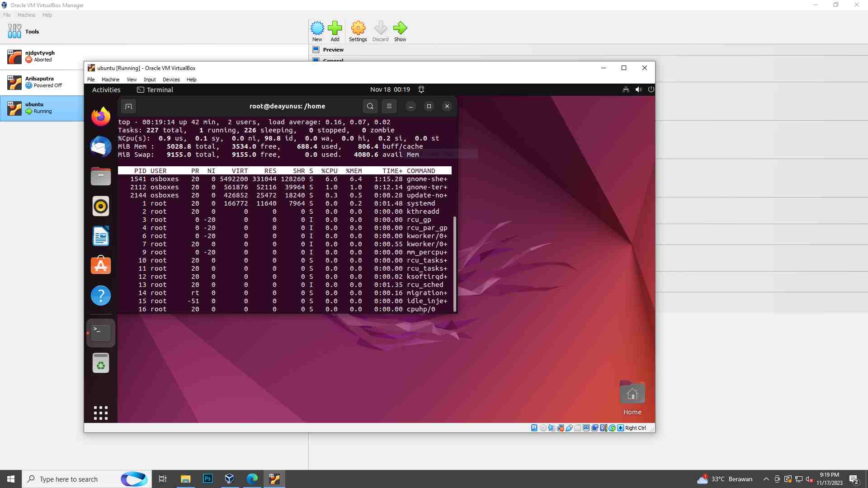Open Help menu of ubuntu VM window
868x488 pixels.
pyautogui.click(x=192, y=80)
